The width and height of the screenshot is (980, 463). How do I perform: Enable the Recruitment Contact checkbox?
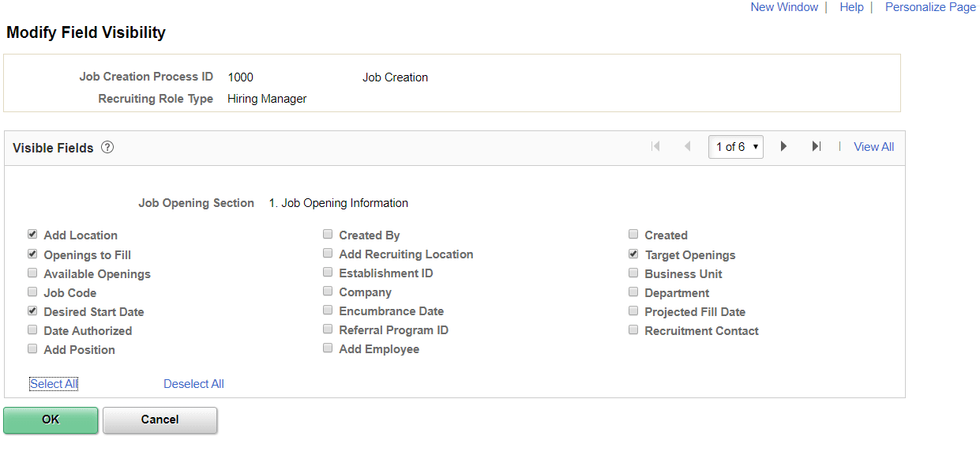pyautogui.click(x=633, y=329)
